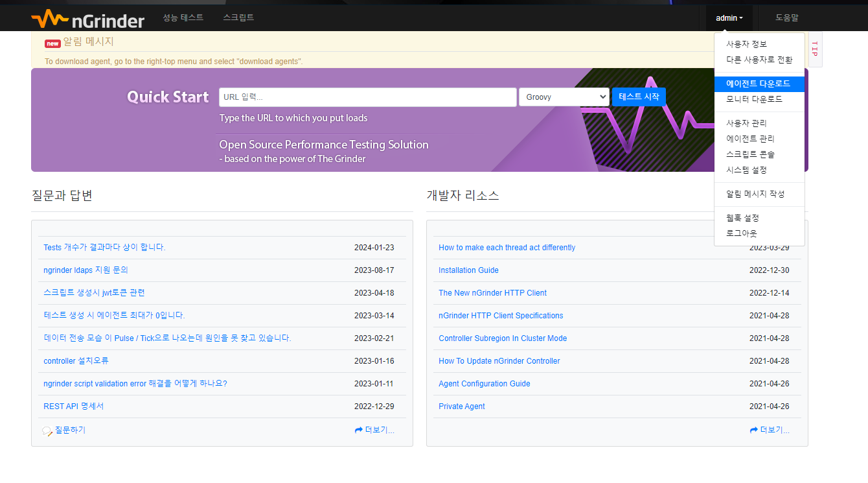Click the 알림 메시지 heading
868x483 pixels.
[x=88, y=41]
